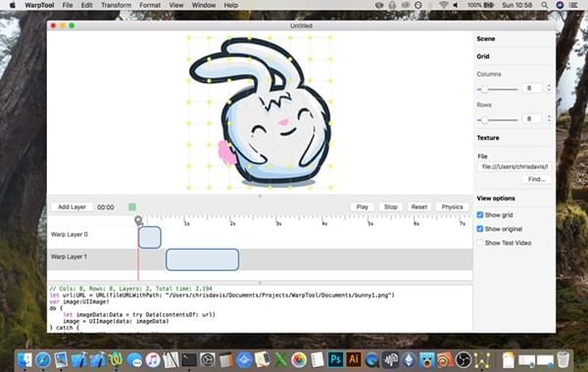Open the Transform menu
588x372 pixels.
pyautogui.click(x=117, y=5)
